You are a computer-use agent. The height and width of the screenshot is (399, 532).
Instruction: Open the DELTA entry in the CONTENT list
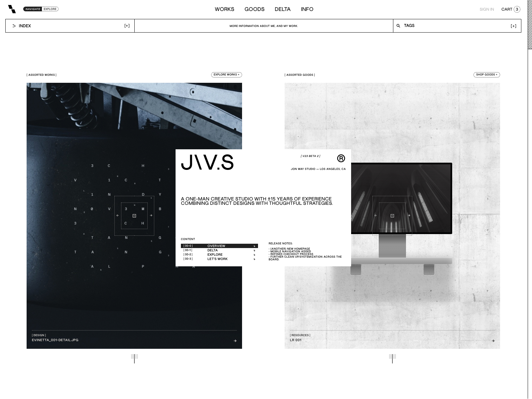pyautogui.click(x=212, y=250)
